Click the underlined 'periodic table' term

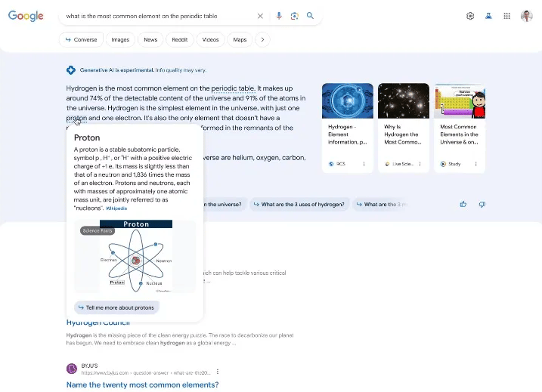click(x=233, y=88)
